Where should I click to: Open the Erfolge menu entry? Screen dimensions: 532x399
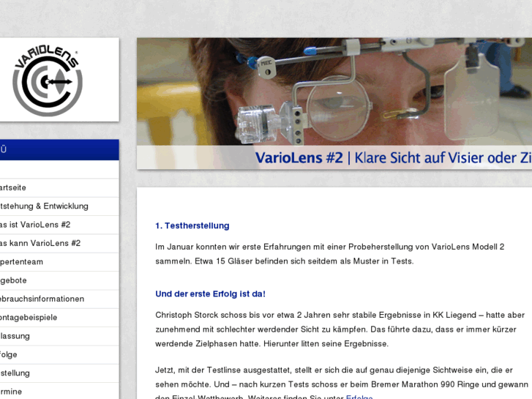[59, 354]
